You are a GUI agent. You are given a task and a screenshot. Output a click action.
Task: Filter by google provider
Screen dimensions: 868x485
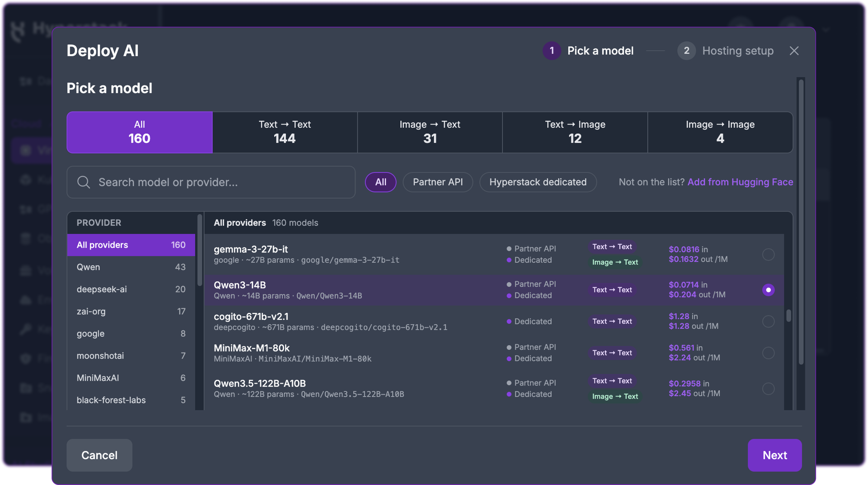tap(131, 334)
